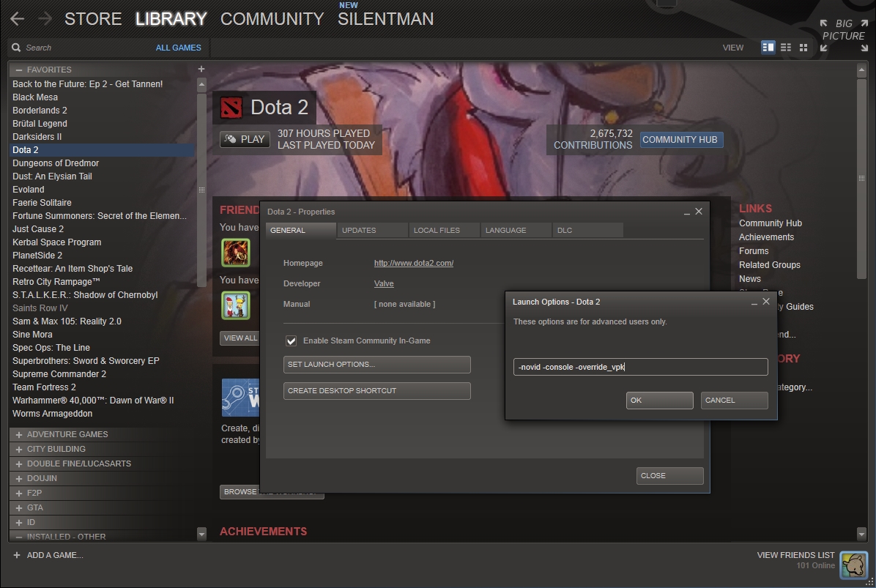Open the Updates tab
This screenshot has height=588, width=876.
tap(359, 230)
